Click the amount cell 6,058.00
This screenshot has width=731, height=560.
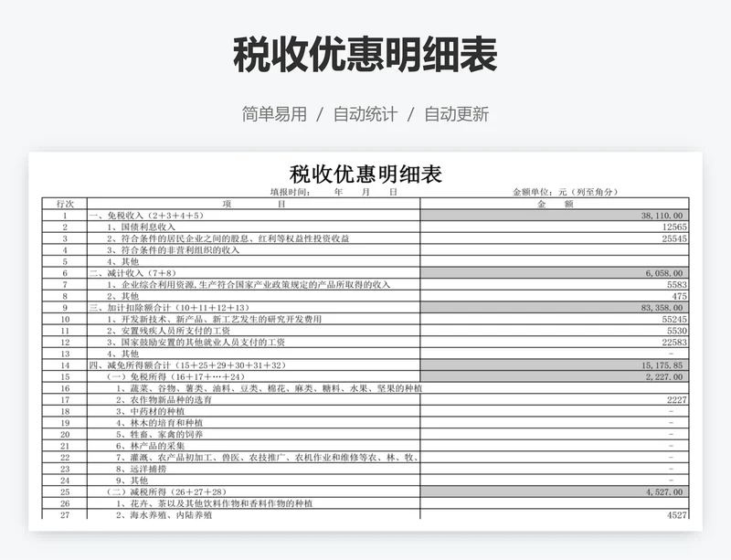click(x=555, y=273)
